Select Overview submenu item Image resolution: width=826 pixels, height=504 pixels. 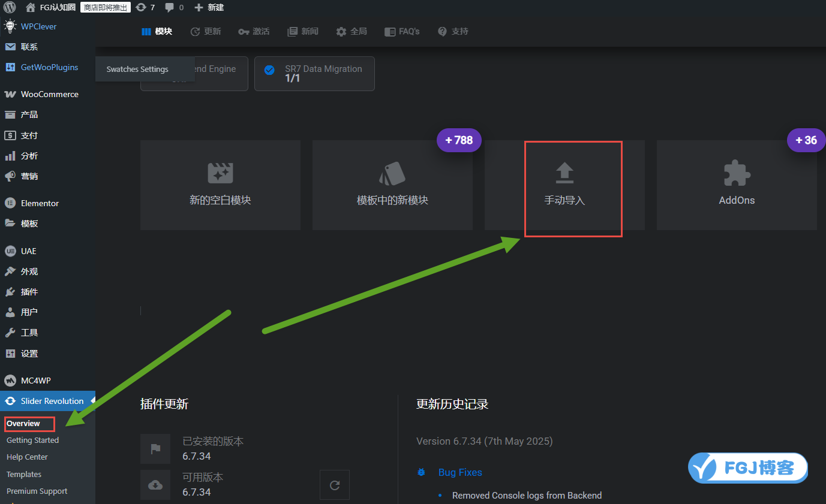23,424
